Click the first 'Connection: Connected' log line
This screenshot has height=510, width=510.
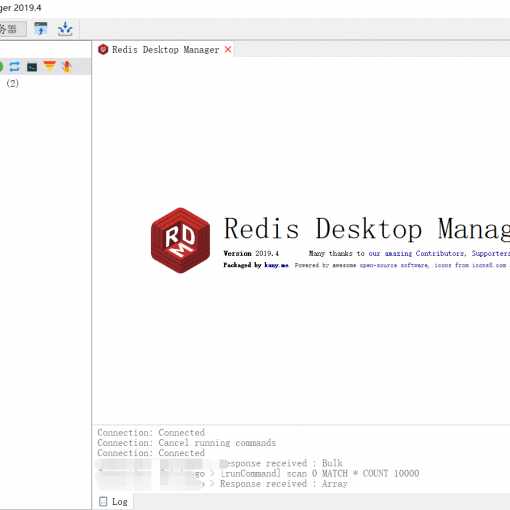pos(151,433)
